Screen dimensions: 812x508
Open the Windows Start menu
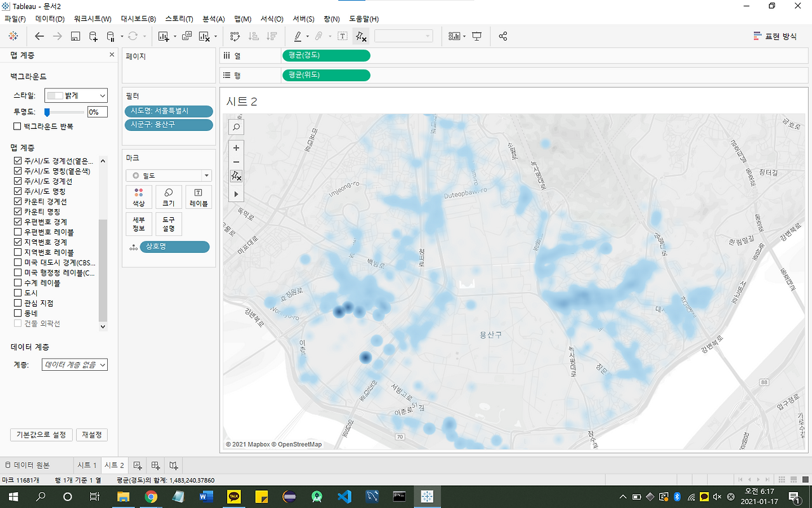pyautogui.click(x=13, y=497)
